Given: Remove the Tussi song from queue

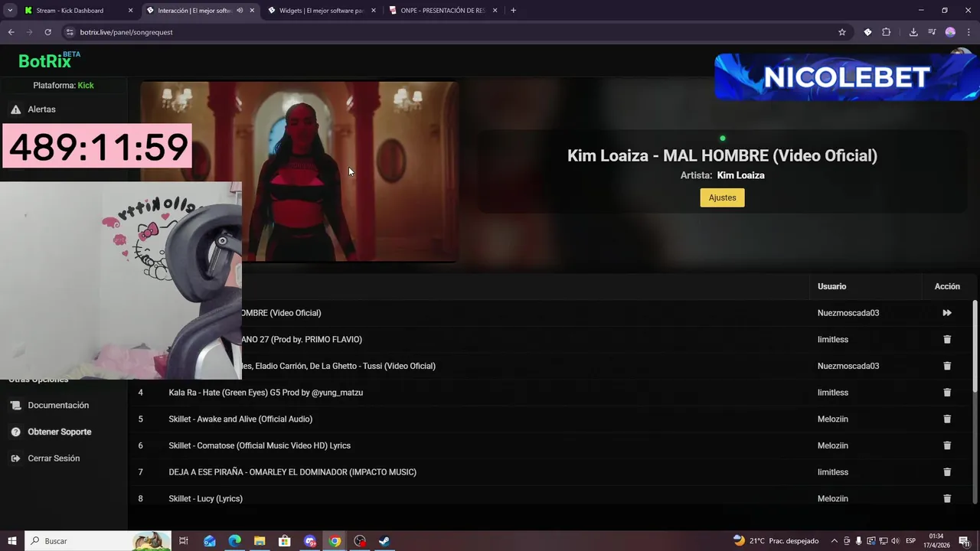Looking at the screenshot, I should 947,366.
